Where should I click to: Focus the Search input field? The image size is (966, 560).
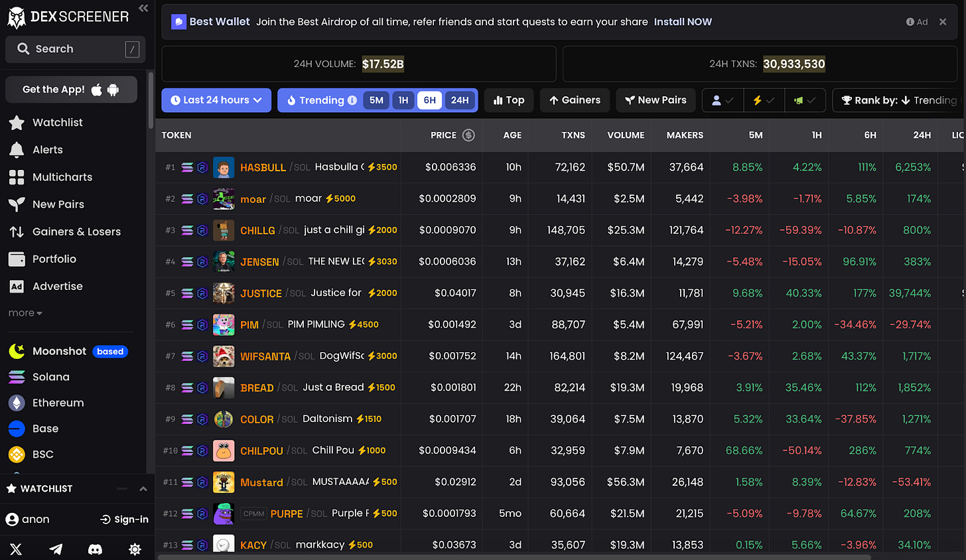click(x=75, y=49)
